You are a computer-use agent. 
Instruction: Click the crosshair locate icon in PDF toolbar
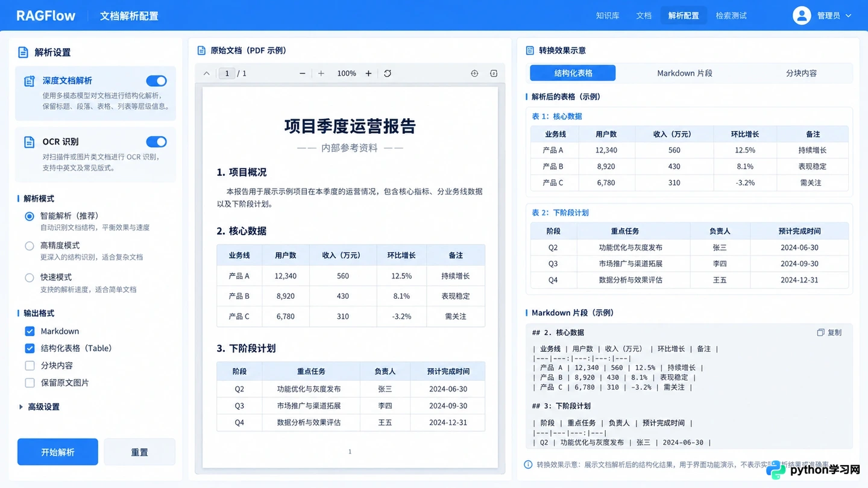point(474,74)
